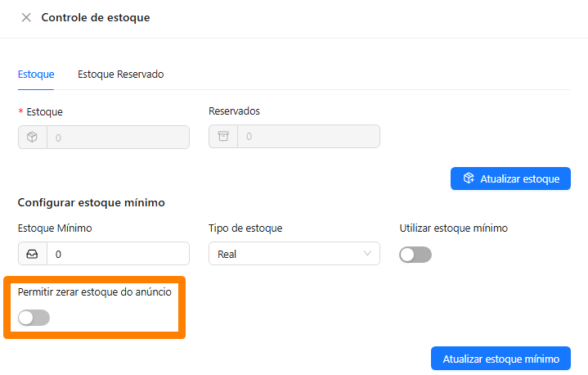The height and width of the screenshot is (375, 588).
Task: Open the Tipo de estoque dropdown
Action: point(294,254)
